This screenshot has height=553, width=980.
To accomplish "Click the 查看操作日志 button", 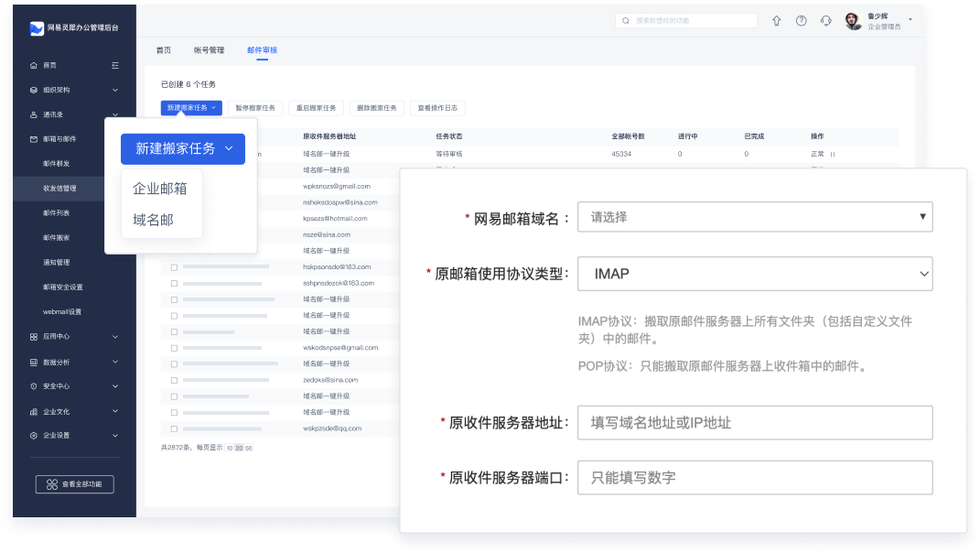I will 438,108.
